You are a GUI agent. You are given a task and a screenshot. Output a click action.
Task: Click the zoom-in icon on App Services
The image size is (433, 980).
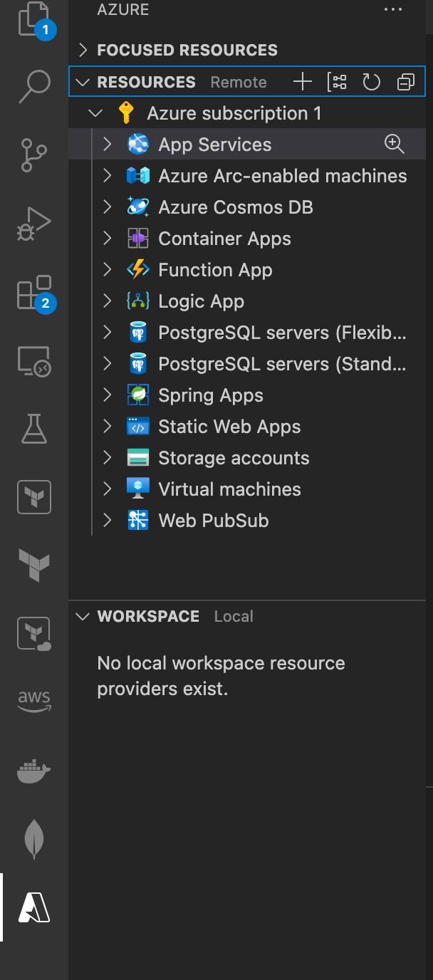tap(394, 145)
